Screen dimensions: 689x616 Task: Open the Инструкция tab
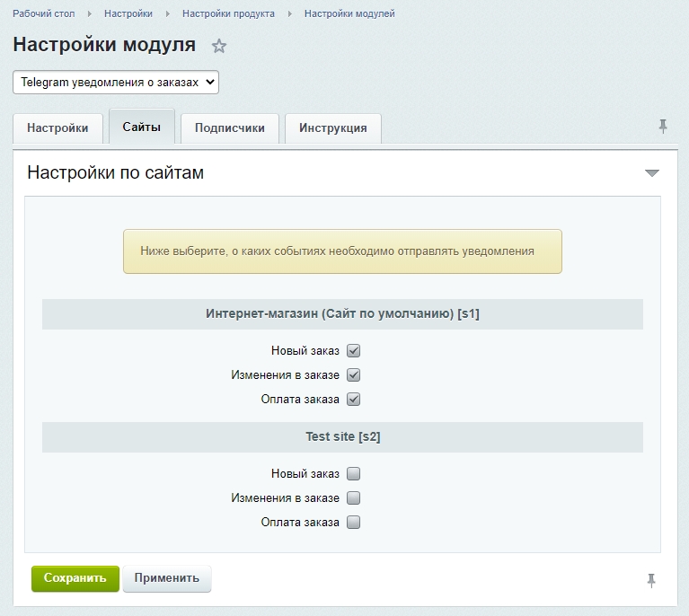[x=333, y=128]
